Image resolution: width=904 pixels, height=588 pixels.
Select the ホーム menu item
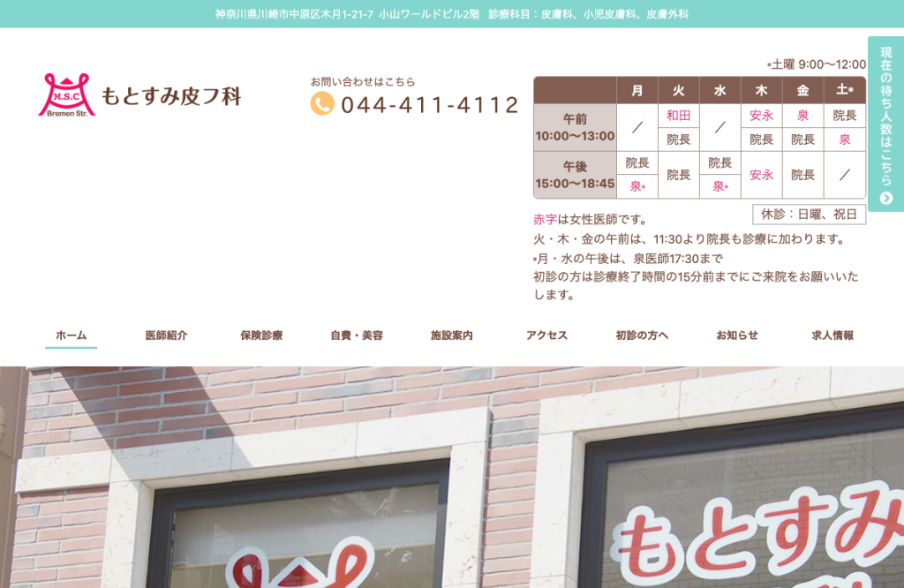tap(71, 335)
